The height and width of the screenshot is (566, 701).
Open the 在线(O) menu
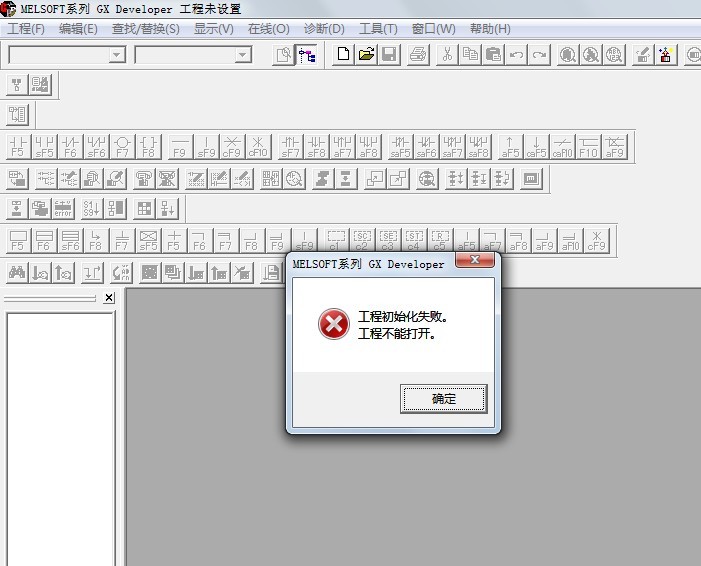pos(268,28)
